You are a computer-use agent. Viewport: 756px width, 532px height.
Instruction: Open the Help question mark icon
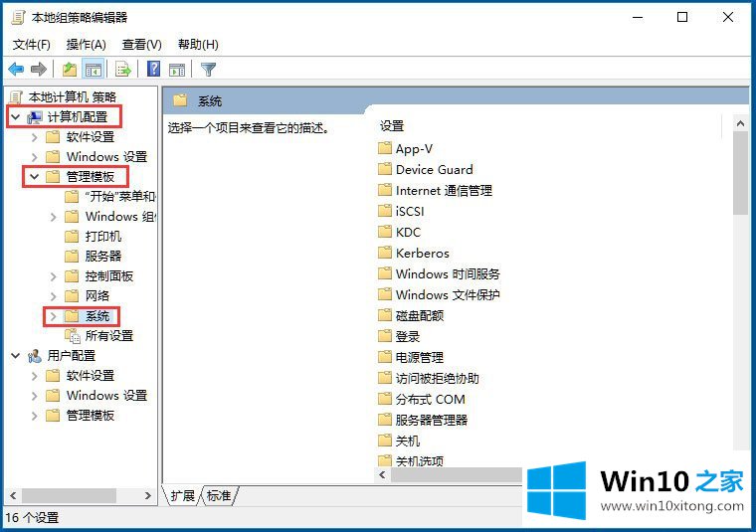click(154, 69)
